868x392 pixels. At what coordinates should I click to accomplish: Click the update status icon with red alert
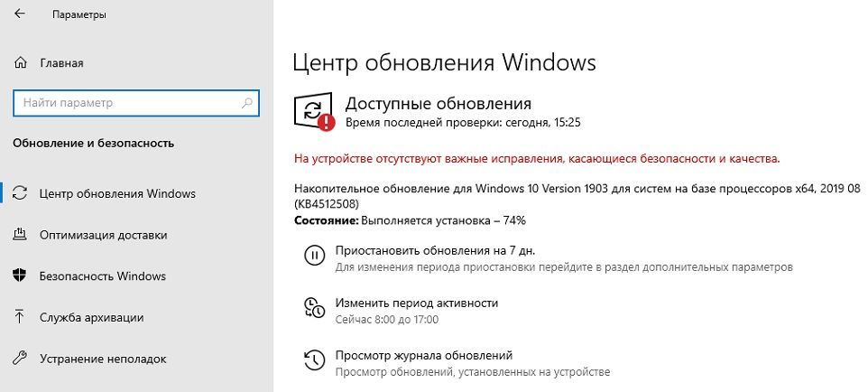coord(314,112)
